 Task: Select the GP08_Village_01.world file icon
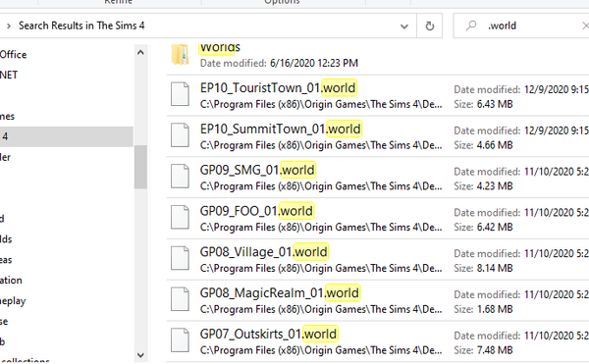(180, 258)
